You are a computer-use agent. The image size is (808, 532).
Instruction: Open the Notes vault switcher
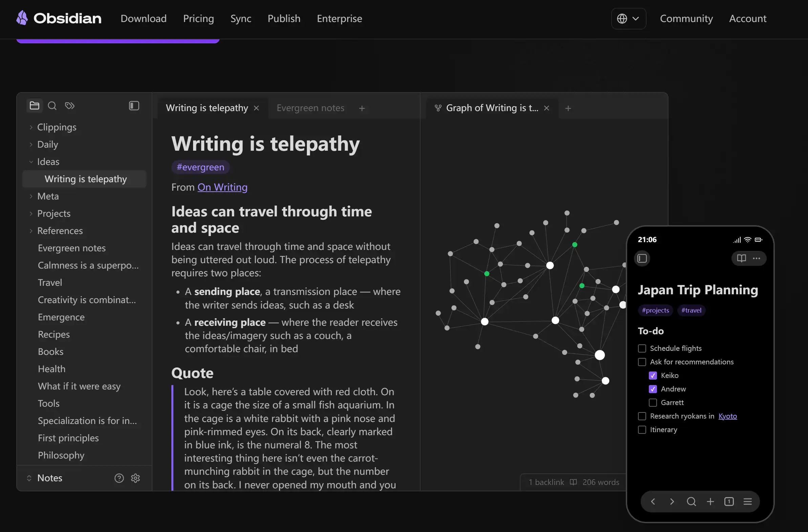click(44, 478)
